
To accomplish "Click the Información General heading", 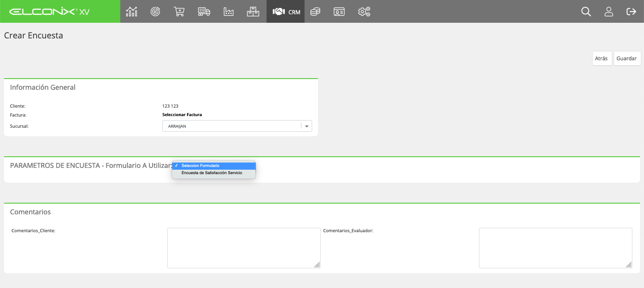I will tap(43, 88).
